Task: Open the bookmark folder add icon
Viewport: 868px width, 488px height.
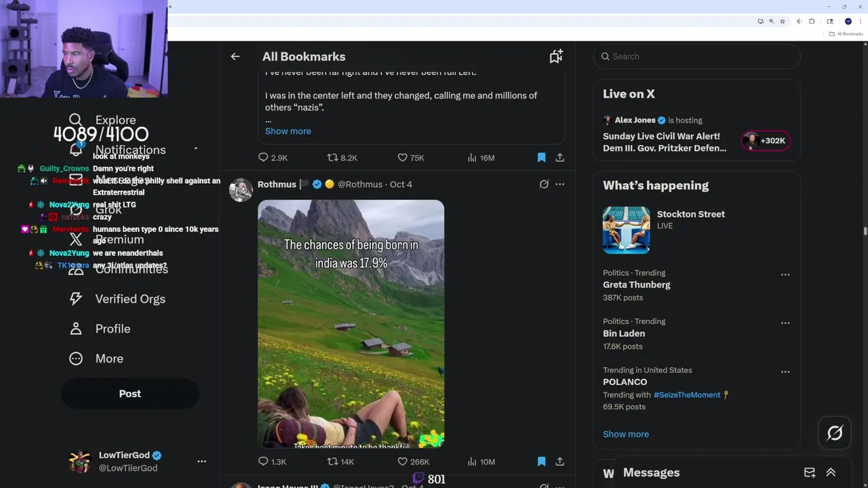Action: (556, 57)
